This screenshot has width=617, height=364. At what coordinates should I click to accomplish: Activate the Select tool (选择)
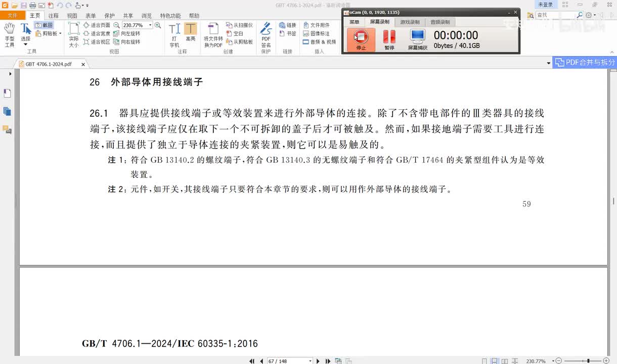click(x=25, y=34)
